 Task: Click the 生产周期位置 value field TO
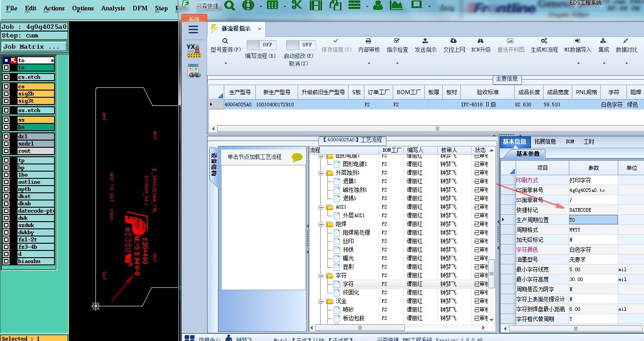click(593, 220)
